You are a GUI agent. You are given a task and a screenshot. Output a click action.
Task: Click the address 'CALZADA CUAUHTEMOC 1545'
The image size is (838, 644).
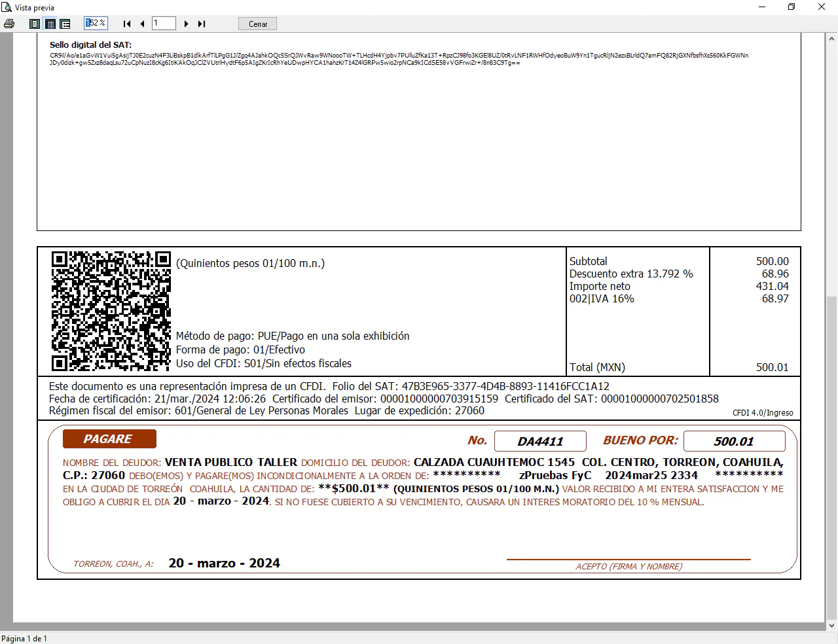(x=494, y=462)
